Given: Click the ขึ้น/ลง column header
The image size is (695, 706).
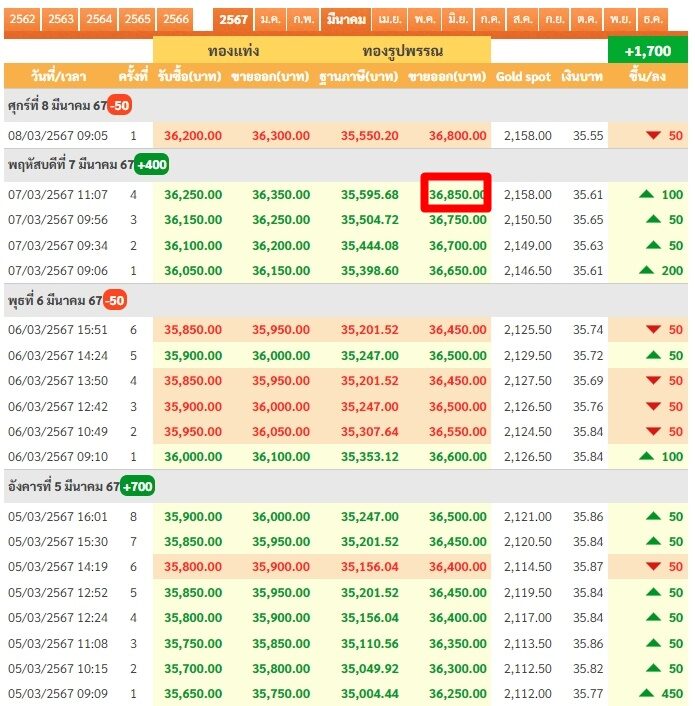Looking at the screenshot, I should coord(647,76).
